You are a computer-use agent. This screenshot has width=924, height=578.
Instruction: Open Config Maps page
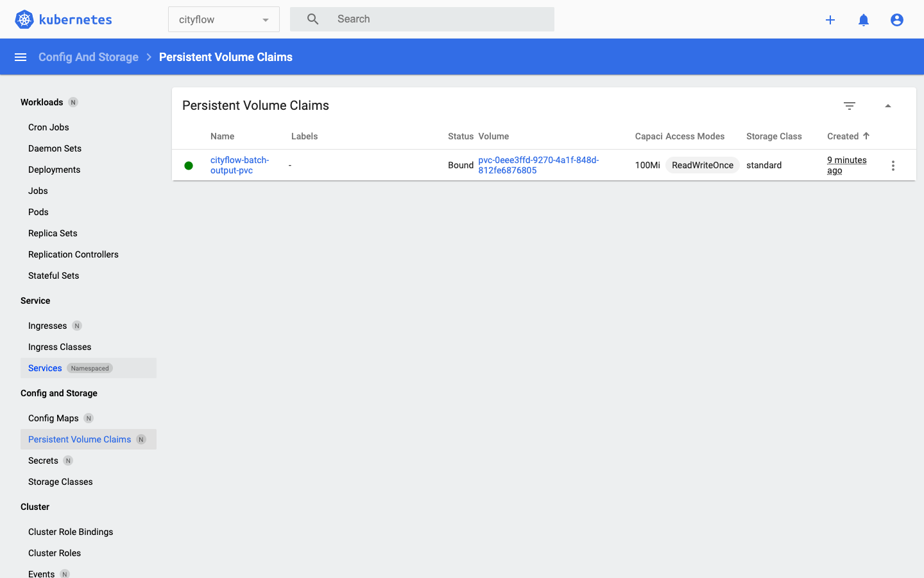point(53,418)
